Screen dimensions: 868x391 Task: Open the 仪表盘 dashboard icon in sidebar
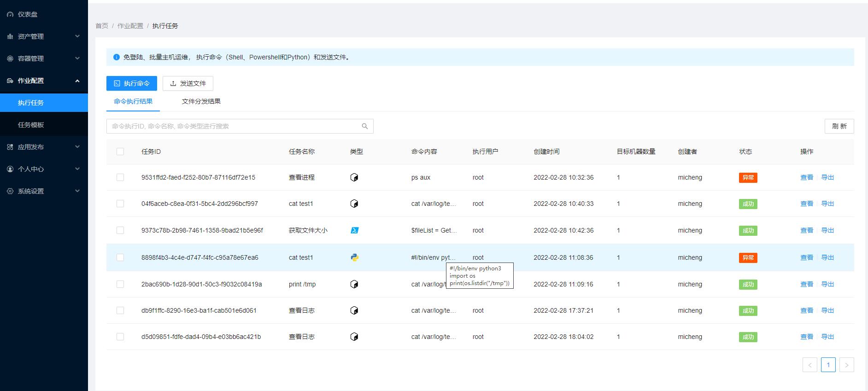[10, 14]
